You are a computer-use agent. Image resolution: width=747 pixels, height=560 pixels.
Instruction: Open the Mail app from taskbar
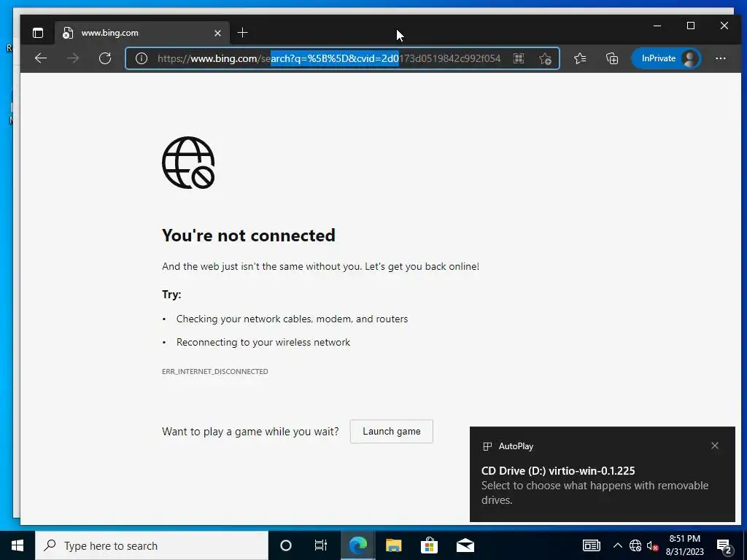[x=465, y=545]
